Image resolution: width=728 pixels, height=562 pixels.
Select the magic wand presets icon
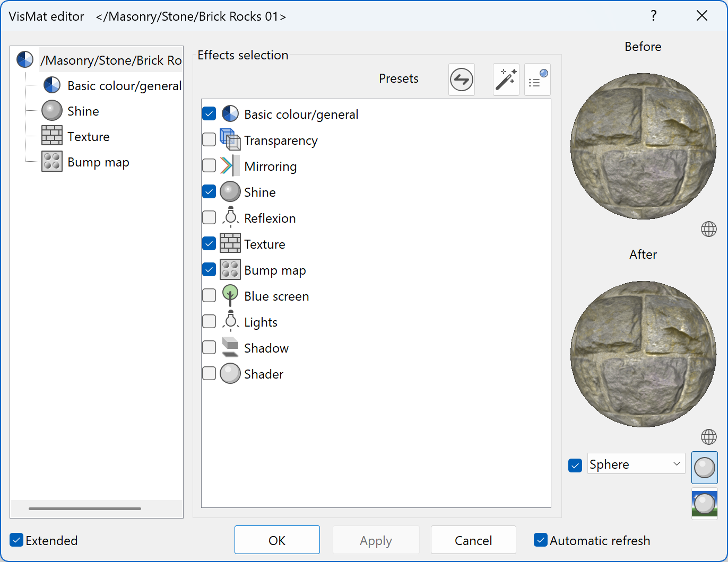pyautogui.click(x=506, y=79)
